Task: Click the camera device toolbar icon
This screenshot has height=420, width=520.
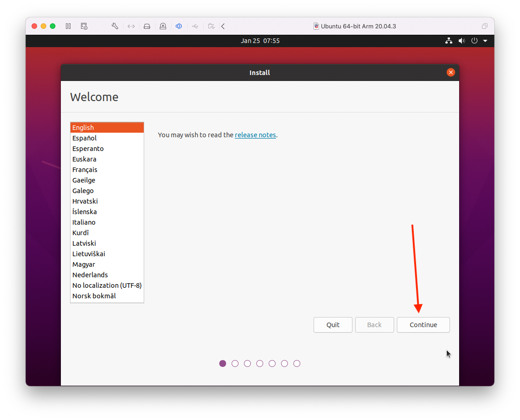Action: click(163, 26)
